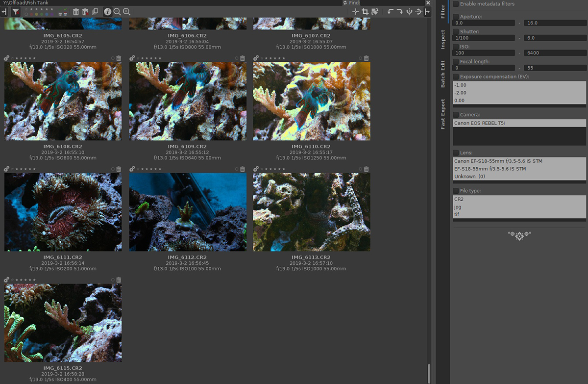Enable the Aperture filter checkbox
Viewport: 588px width, 384px height.
pos(456,17)
